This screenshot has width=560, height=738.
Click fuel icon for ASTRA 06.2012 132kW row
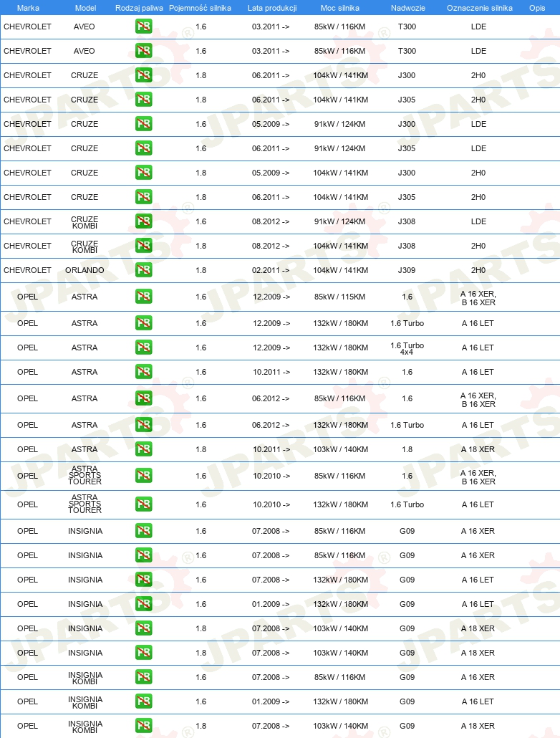[143, 425]
